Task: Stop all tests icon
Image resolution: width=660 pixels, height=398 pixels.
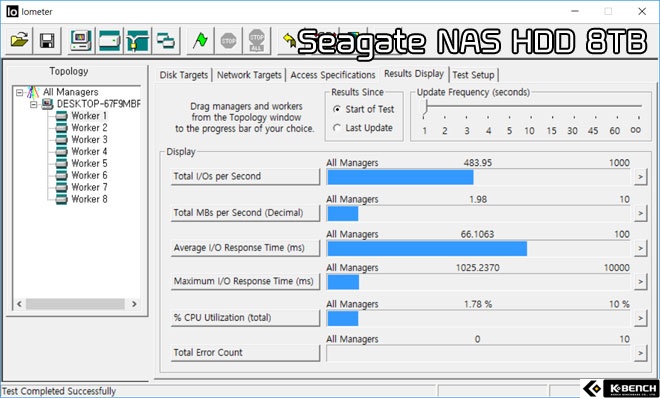Action: pos(256,41)
